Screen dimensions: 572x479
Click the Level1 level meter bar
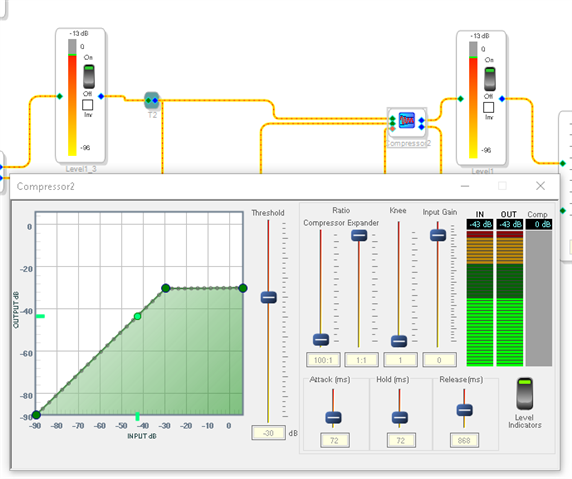473,100
